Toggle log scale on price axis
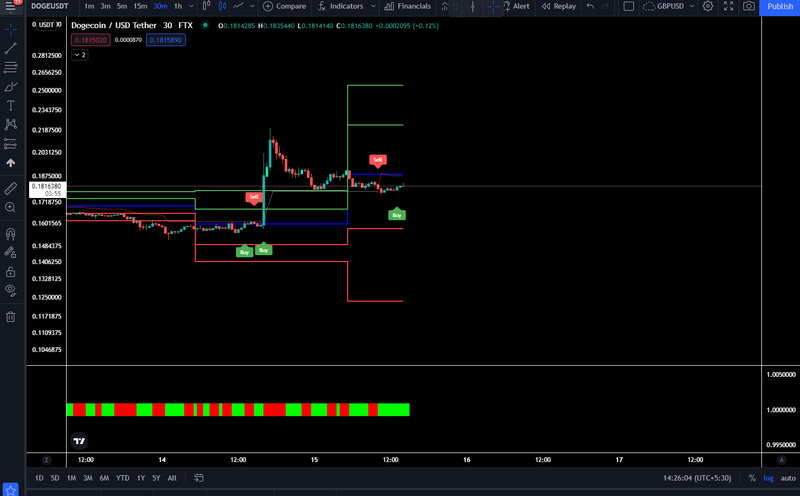Image resolution: width=800 pixels, height=496 pixels. (x=768, y=478)
